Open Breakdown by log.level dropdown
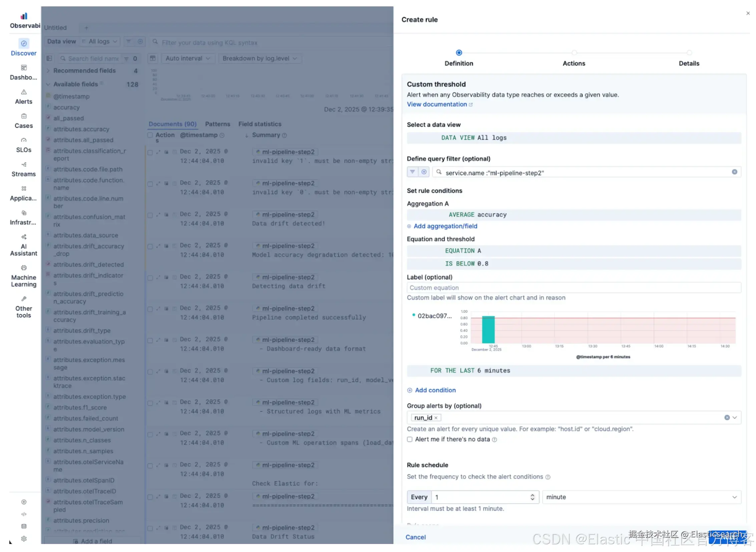Viewport: 756px width, 552px height. pos(259,58)
